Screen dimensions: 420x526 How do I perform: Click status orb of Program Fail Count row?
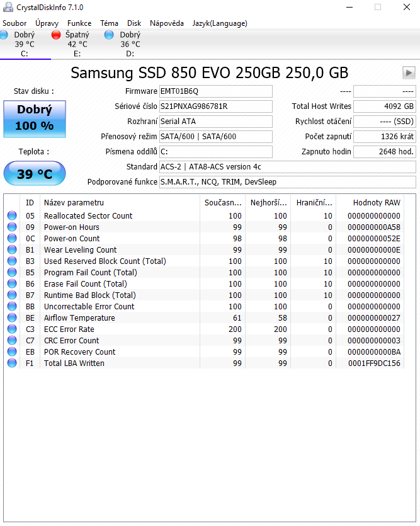[x=12, y=272]
